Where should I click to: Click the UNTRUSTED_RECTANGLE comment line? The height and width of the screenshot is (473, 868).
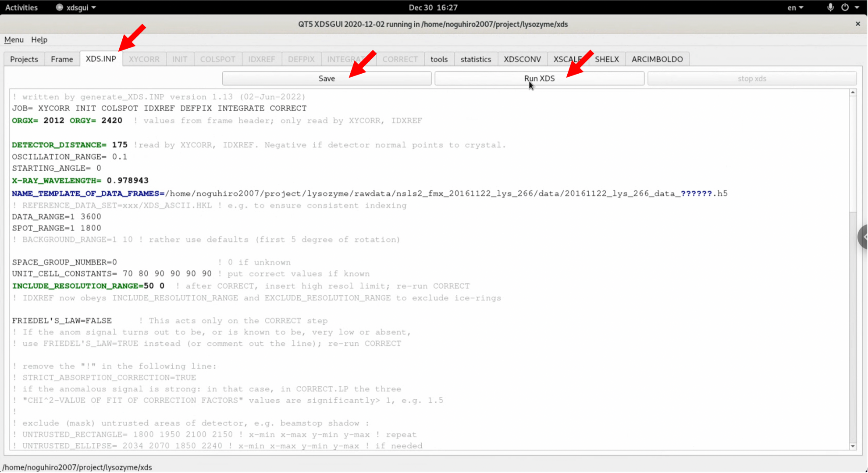[214, 435]
